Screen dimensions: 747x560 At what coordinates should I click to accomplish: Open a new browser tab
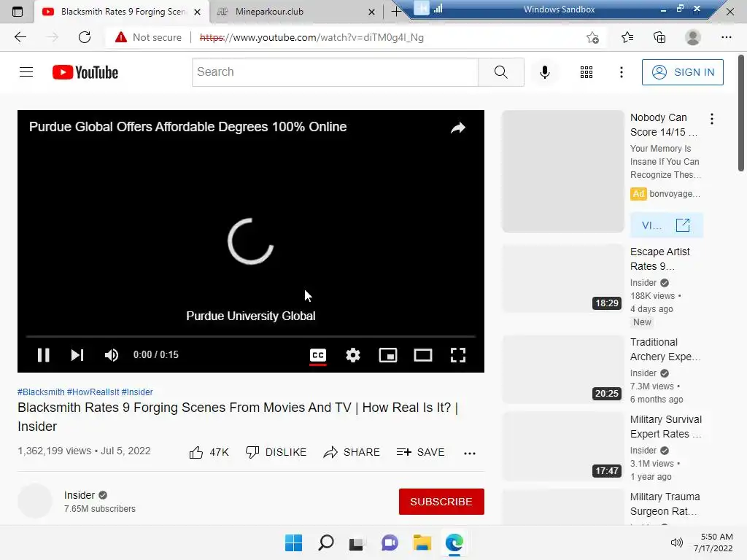pyautogui.click(x=396, y=12)
